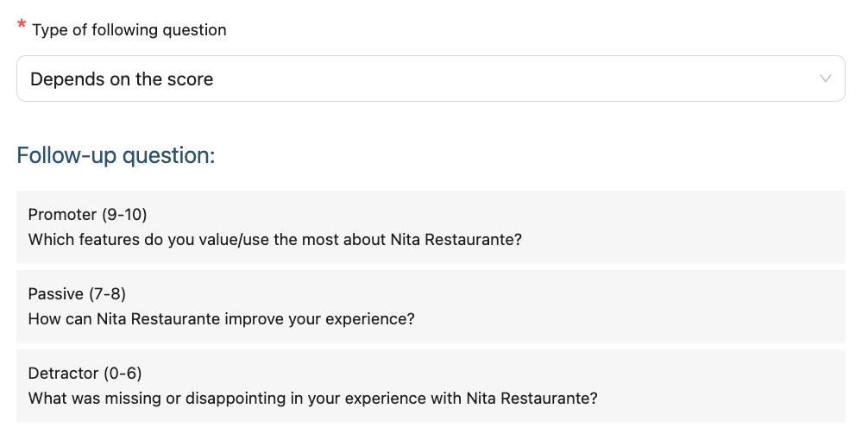This screenshot has height=440, width=868.
Task: Click the 'Promoter (9-10)' label text
Action: coord(87,215)
